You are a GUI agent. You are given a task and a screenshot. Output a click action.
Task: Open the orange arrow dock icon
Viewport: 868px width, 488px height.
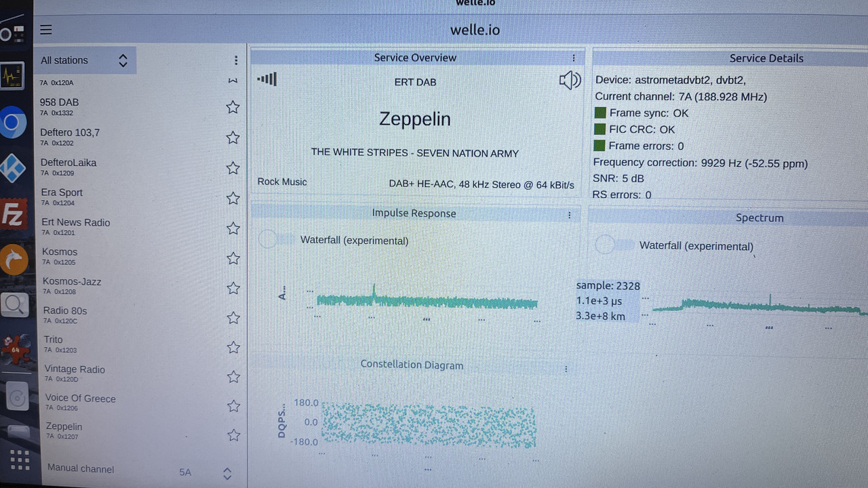click(x=14, y=260)
